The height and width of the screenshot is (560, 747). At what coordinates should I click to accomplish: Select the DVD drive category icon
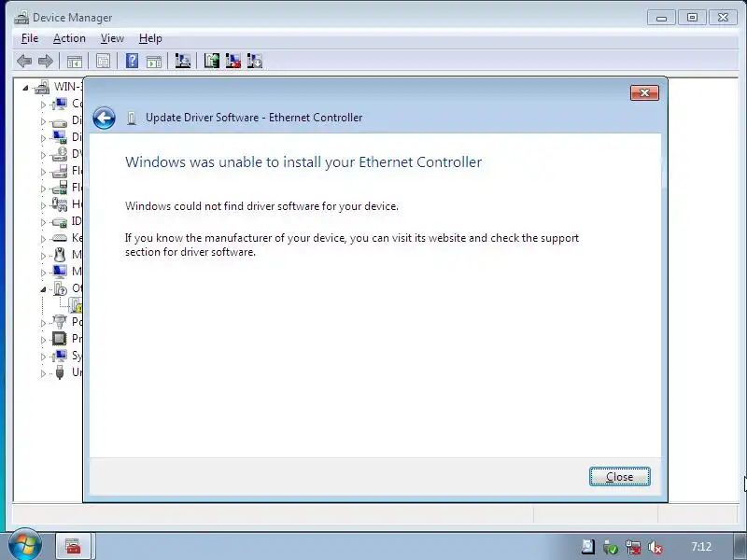pos(60,154)
